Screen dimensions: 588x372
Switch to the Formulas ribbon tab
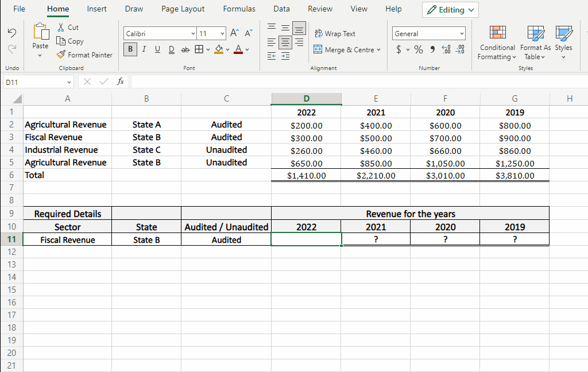[239, 9]
